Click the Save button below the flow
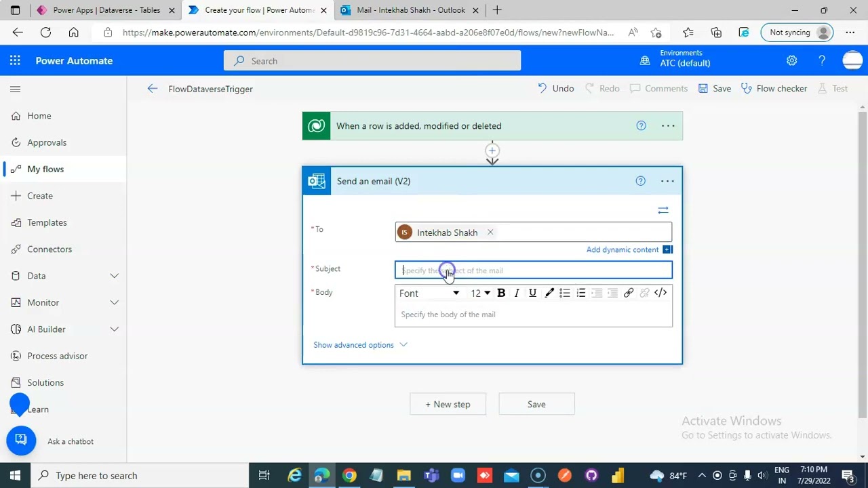 (x=536, y=404)
